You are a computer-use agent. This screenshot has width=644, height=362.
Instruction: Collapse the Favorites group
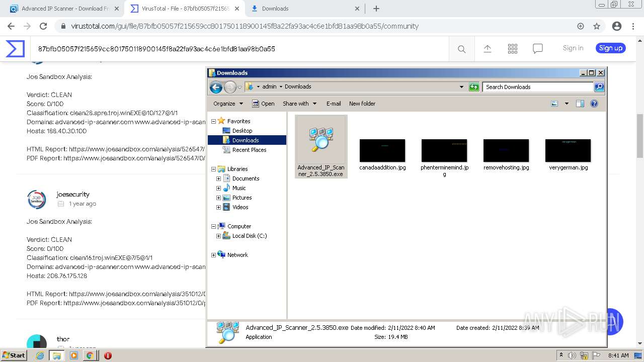click(213, 121)
